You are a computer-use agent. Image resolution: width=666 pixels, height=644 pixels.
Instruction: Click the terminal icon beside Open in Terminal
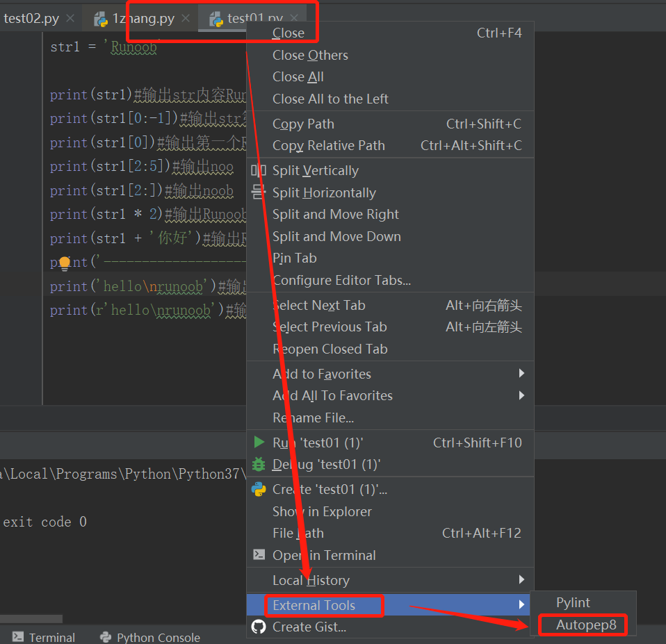point(257,555)
